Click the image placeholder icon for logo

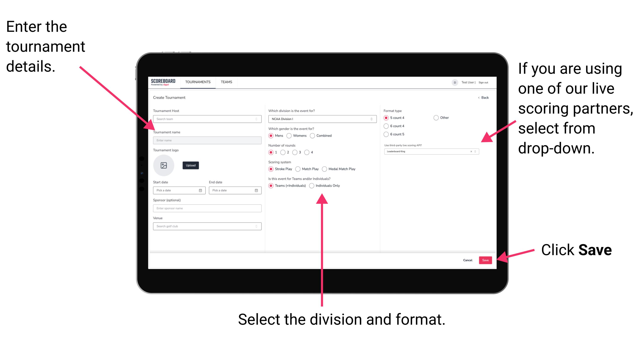coord(163,165)
